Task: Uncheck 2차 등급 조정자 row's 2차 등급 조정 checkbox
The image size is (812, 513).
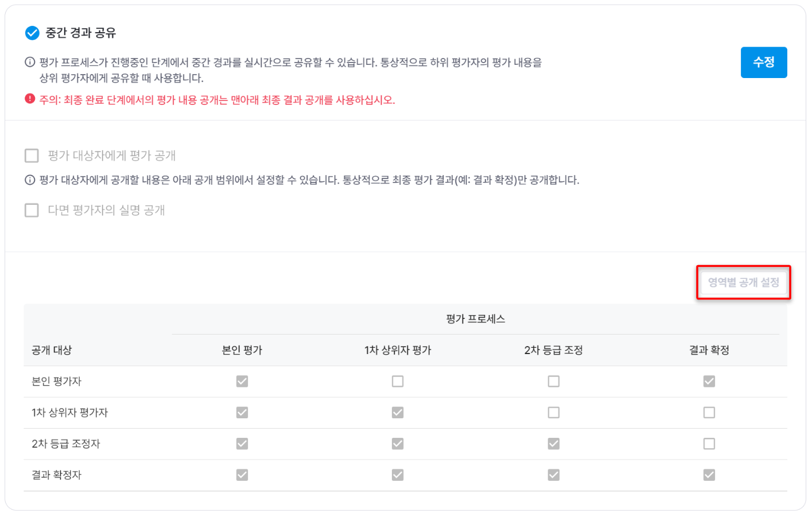Action: [x=554, y=444]
